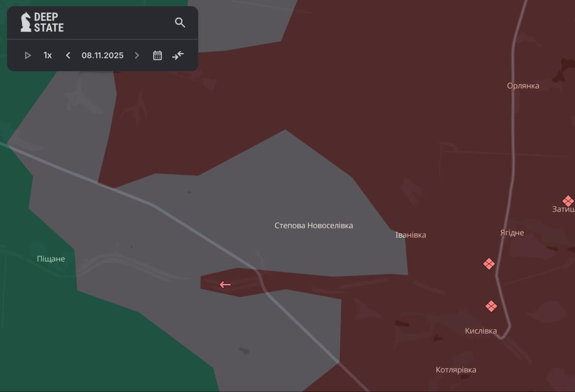Click the diamond marker near Затишшя
The image size is (575, 392).
pos(568,201)
